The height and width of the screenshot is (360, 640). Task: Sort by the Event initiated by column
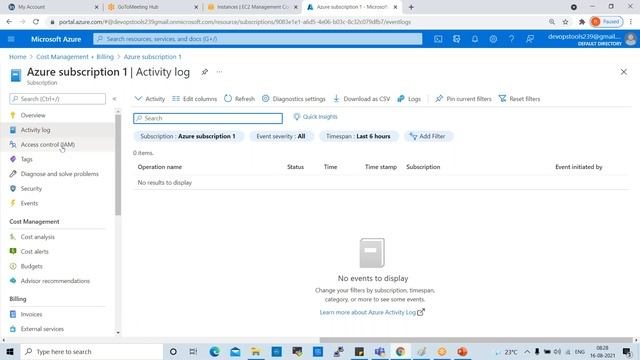(x=578, y=167)
